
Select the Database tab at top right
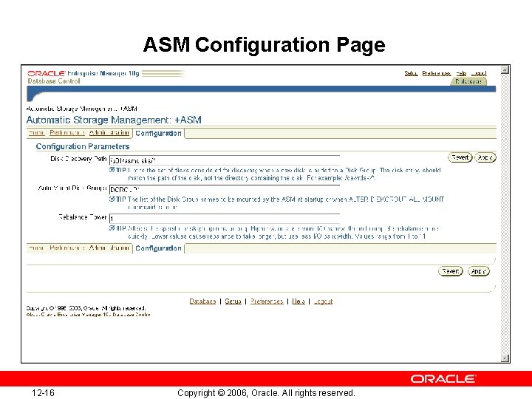[x=468, y=81]
